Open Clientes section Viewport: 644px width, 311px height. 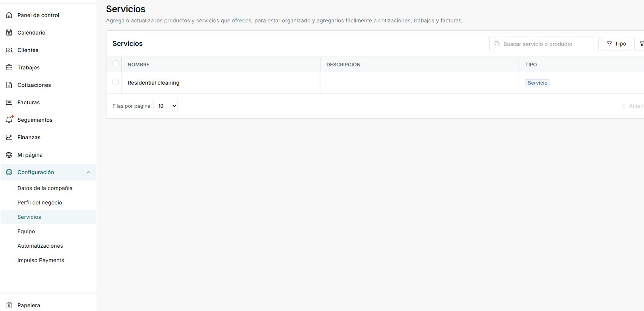(48, 50)
